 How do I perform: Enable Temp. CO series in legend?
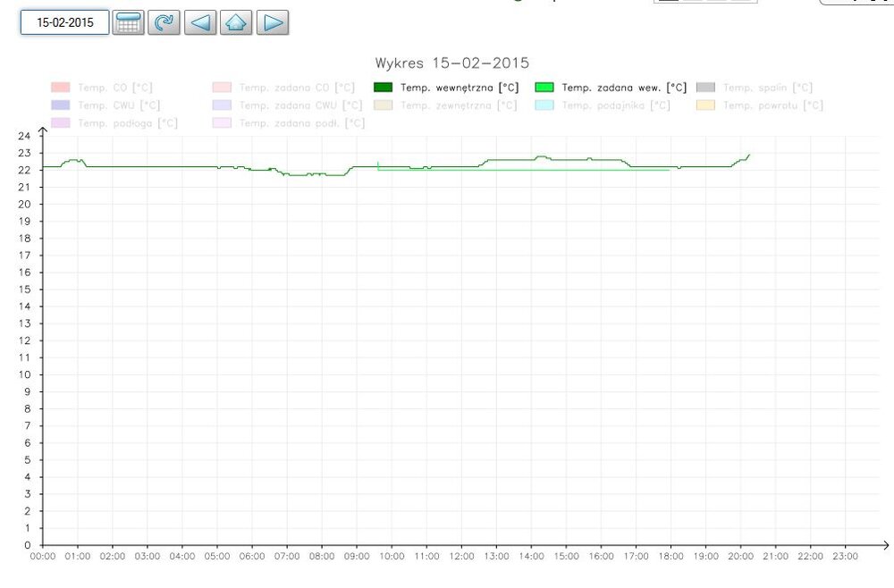[x=101, y=88]
